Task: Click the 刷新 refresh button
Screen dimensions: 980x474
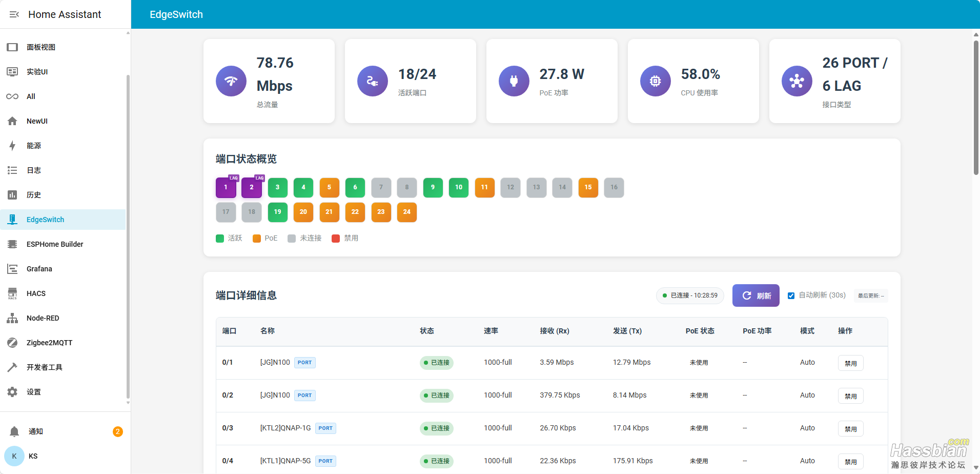Action: [756, 295]
